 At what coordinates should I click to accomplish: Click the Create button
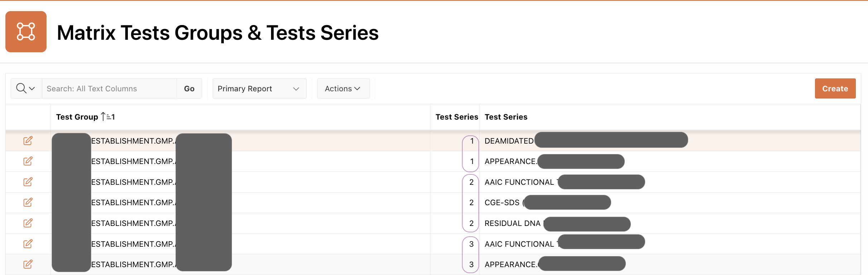pos(835,88)
